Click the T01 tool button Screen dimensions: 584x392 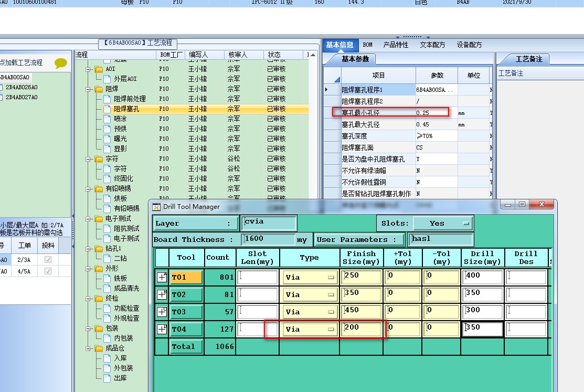(x=186, y=277)
